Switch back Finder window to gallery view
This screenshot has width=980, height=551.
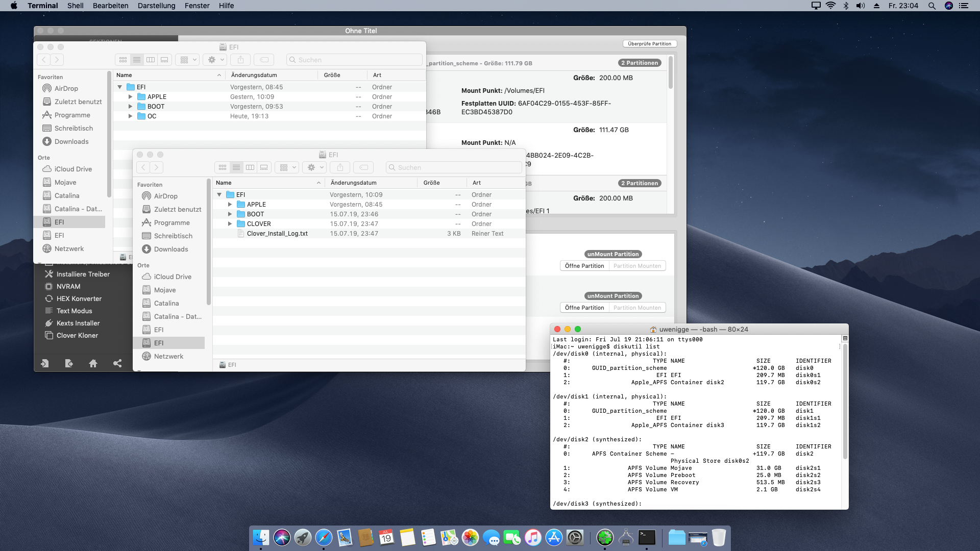pos(164,60)
